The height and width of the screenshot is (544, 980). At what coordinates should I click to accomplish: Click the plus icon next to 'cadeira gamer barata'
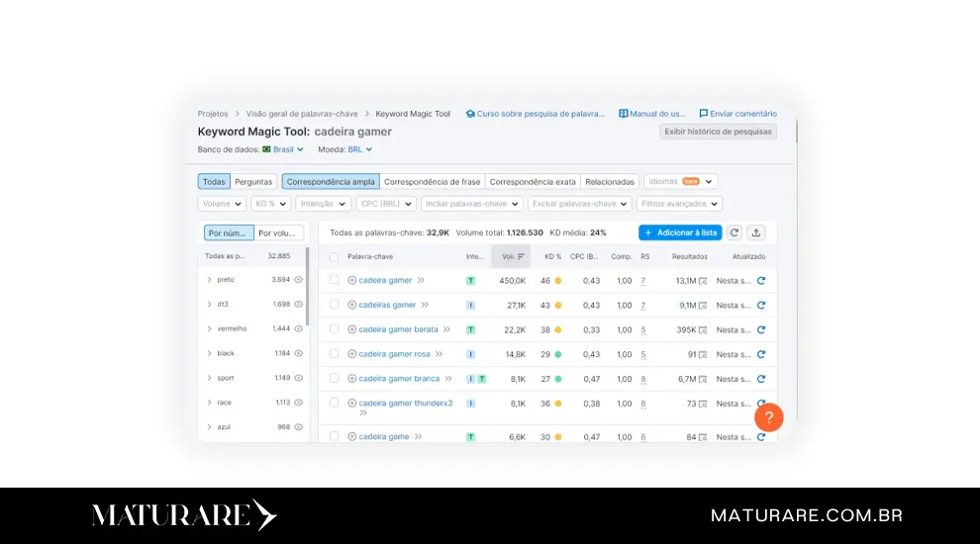coord(351,329)
